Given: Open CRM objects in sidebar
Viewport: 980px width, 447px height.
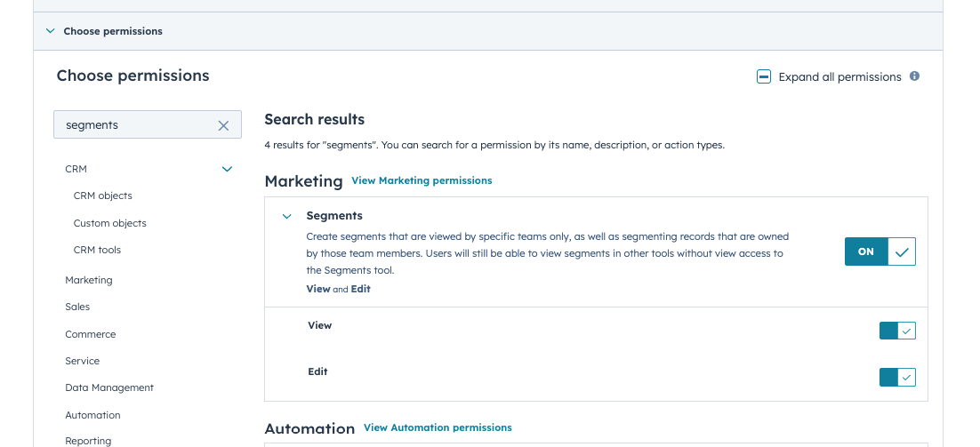Looking at the screenshot, I should click(x=103, y=196).
